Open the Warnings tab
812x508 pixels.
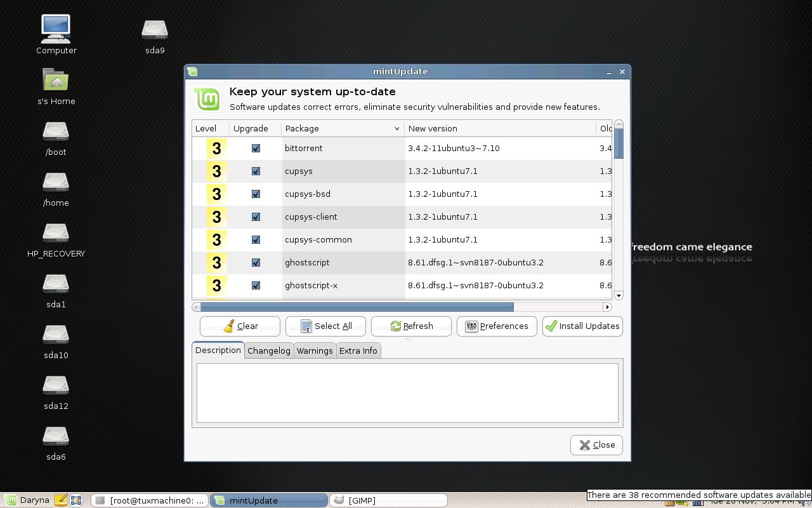tap(315, 351)
